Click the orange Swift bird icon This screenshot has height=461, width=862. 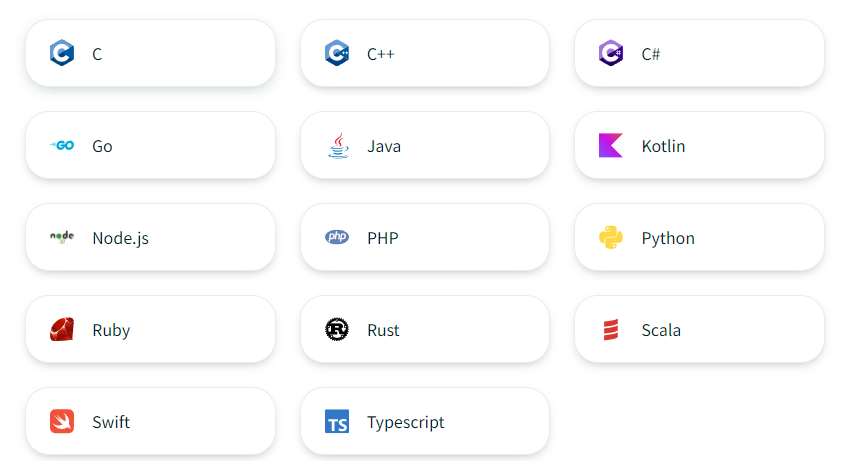coord(62,421)
